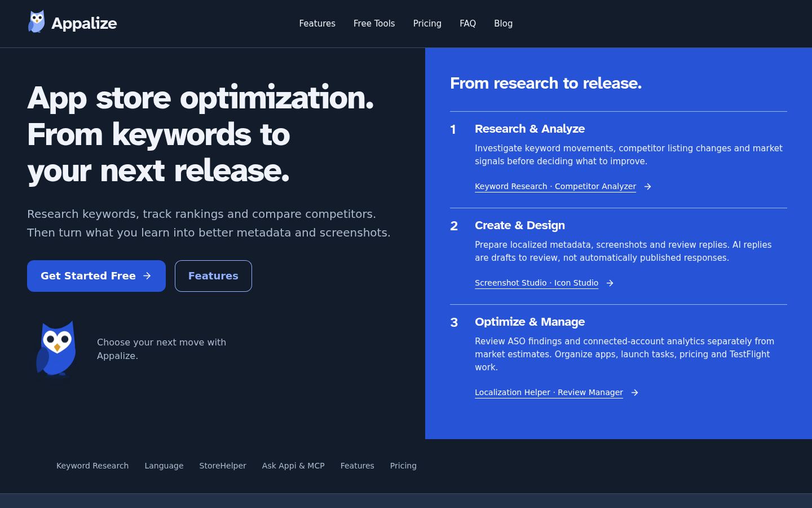This screenshot has height=508, width=812.
Task: Click 'Research keywords, track rankings' paragraph
Action: click(209, 223)
